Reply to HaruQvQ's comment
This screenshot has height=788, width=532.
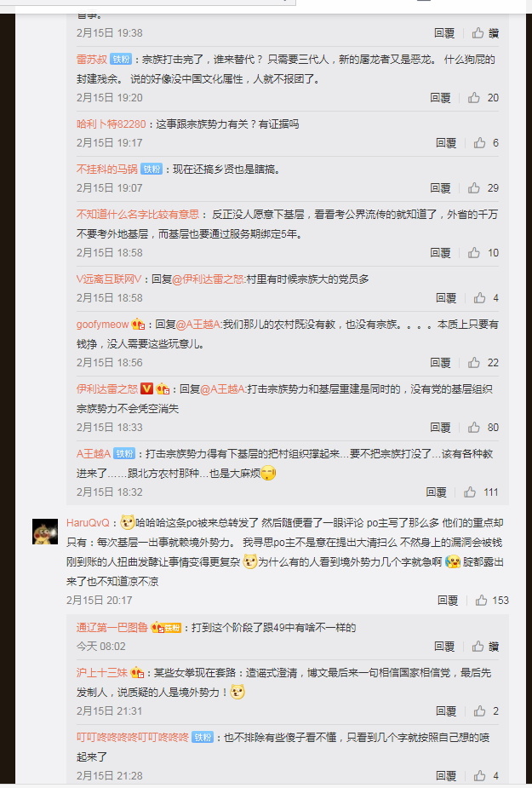(447, 600)
